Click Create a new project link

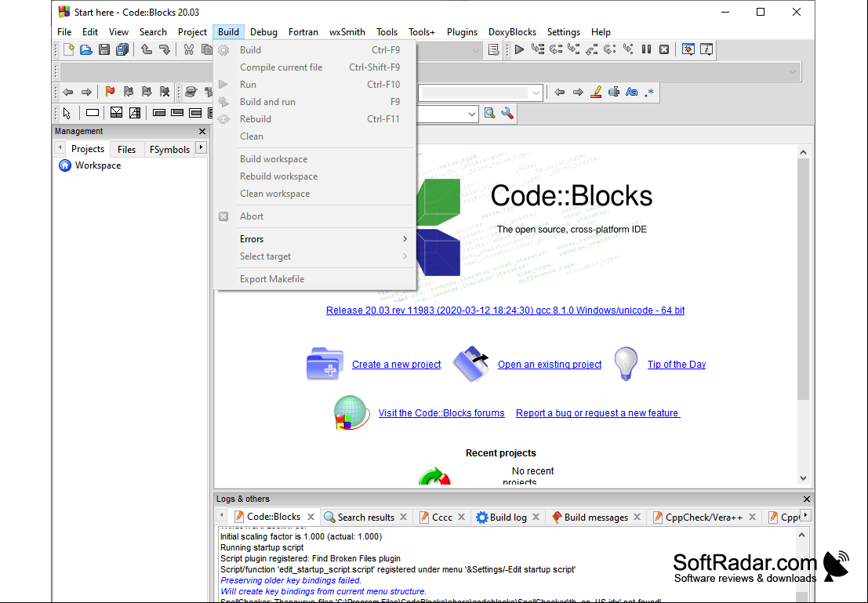(x=396, y=365)
